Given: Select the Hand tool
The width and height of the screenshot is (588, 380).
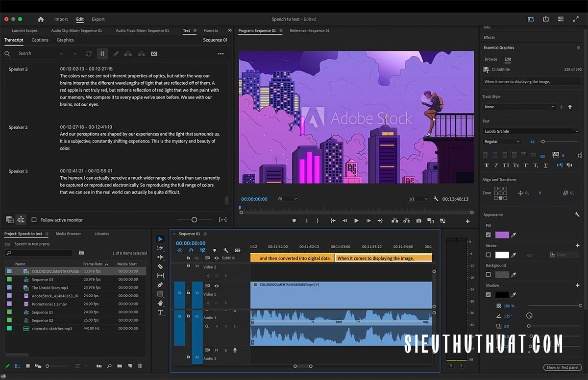Looking at the screenshot, I should click(160, 303).
